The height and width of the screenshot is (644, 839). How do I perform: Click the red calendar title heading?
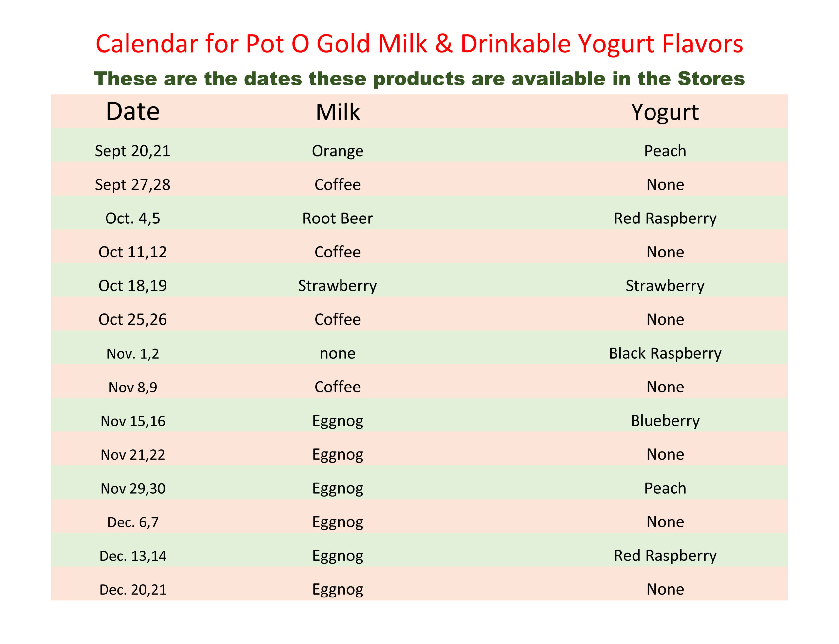click(x=419, y=43)
